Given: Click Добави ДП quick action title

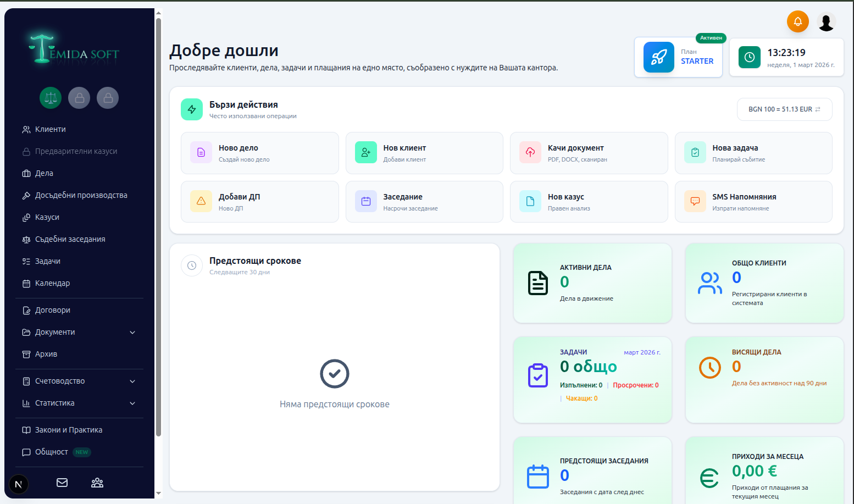Looking at the screenshot, I should [x=240, y=197].
